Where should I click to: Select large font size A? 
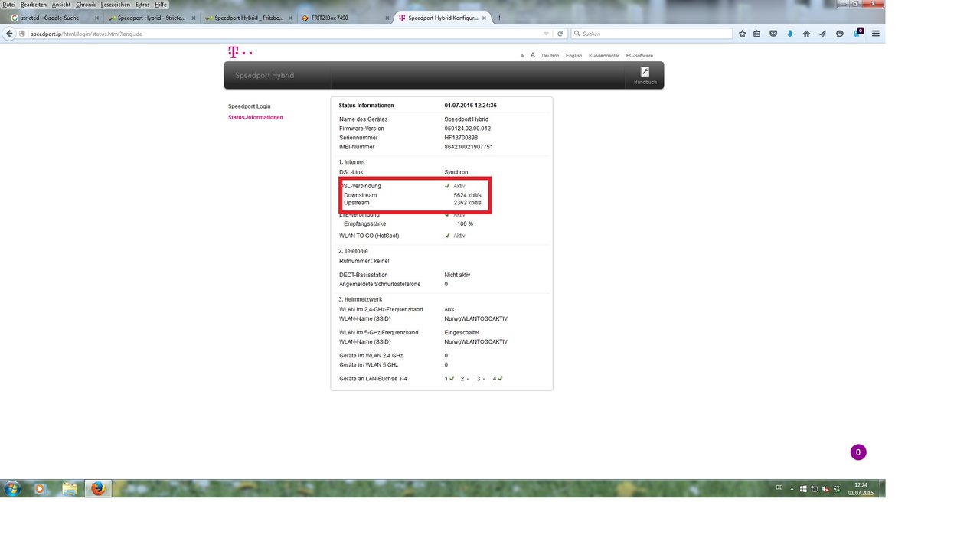point(533,55)
